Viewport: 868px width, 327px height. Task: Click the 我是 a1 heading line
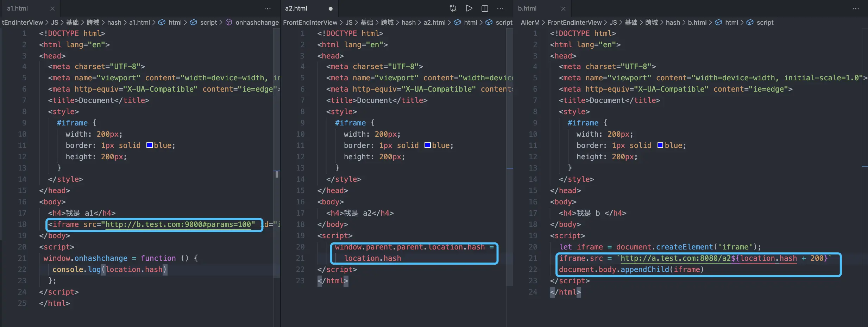click(x=82, y=213)
